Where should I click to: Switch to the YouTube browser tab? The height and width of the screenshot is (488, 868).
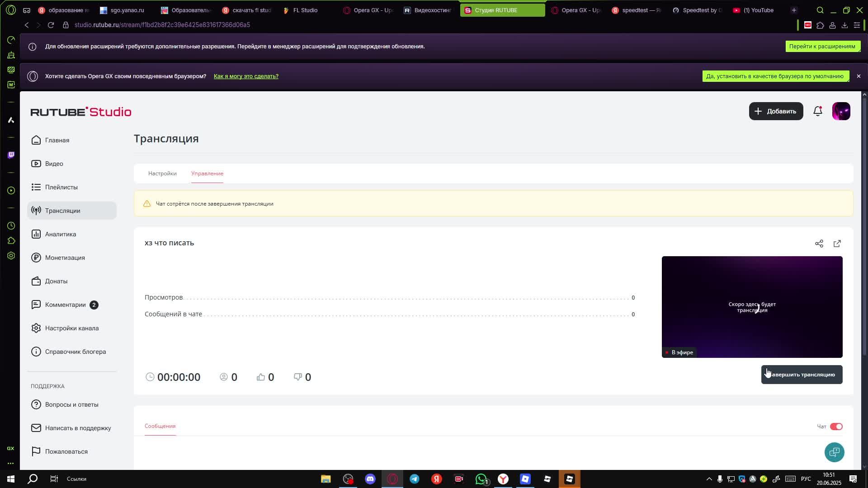(758, 10)
